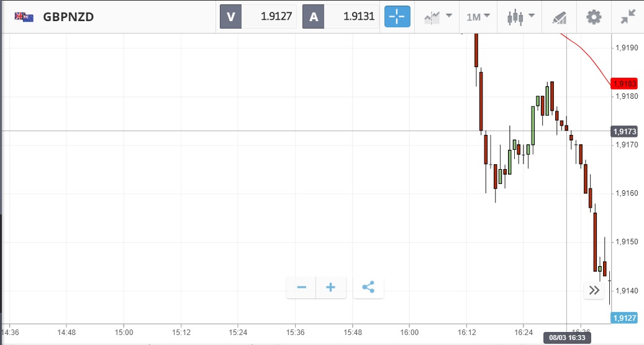Screen dimensions: 644x345
Task: Zoom out the chart with minus
Action: 301,287
